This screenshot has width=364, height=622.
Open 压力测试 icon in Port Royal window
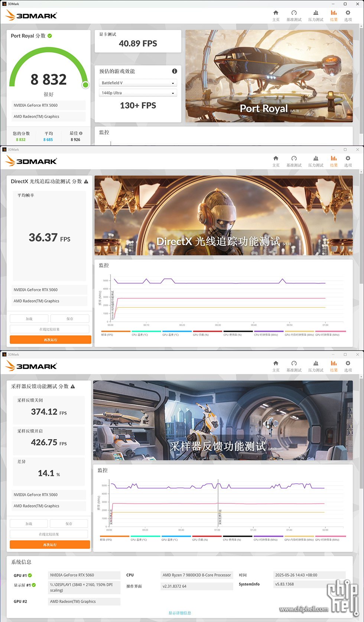point(316,16)
